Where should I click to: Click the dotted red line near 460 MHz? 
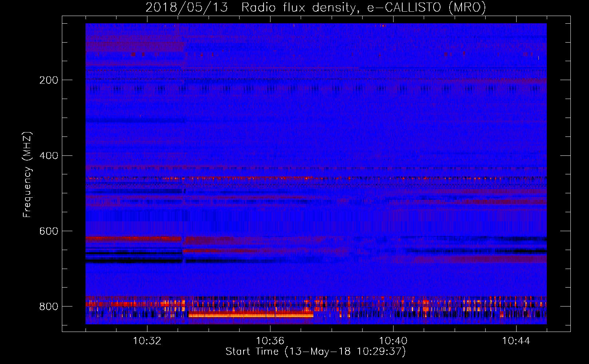[x=316, y=178]
